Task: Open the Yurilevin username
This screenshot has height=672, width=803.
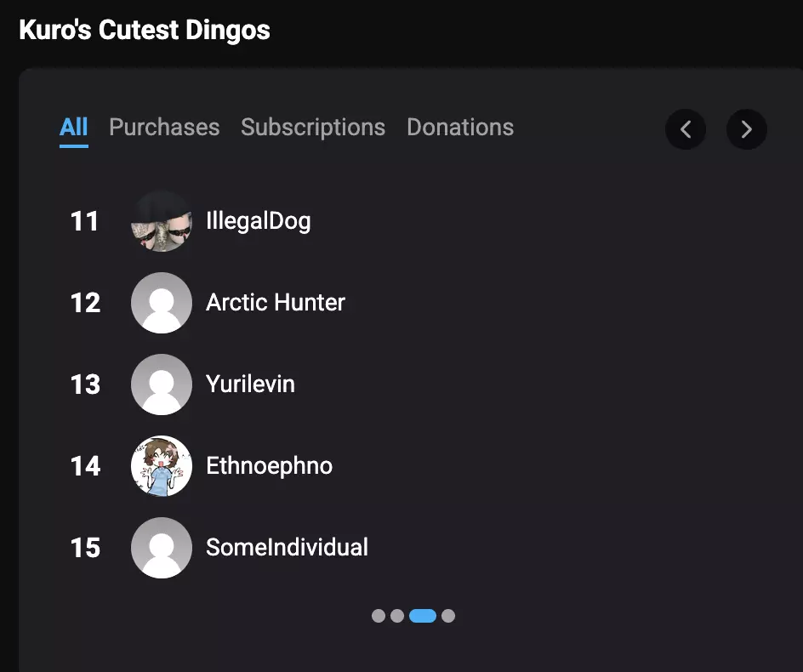Action: (x=250, y=384)
